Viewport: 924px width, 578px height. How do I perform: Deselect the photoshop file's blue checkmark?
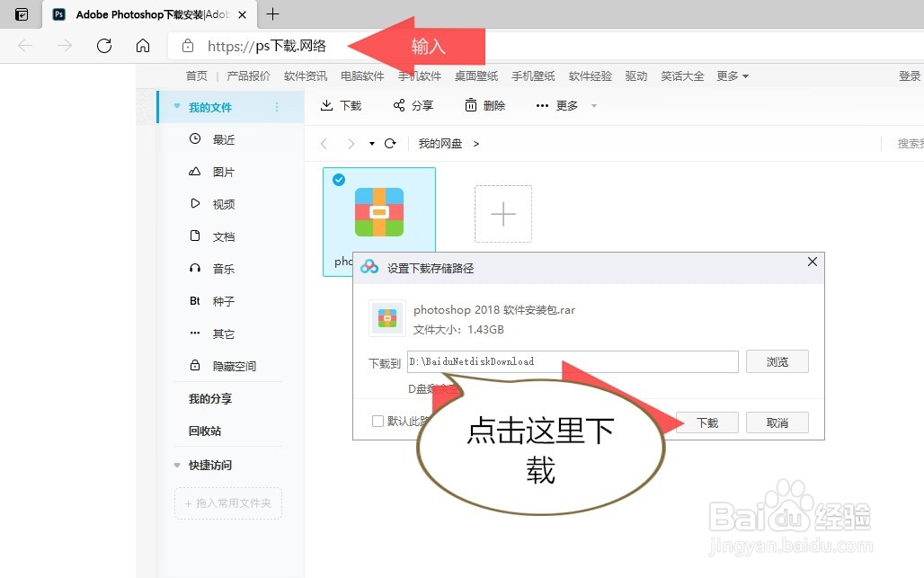(x=339, y=180)
